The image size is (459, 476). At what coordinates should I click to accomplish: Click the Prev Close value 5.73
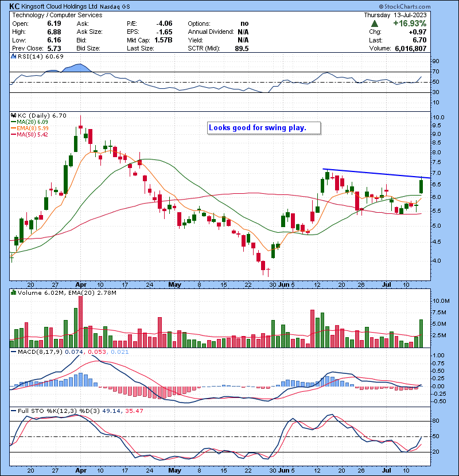(x=54, y=48)
